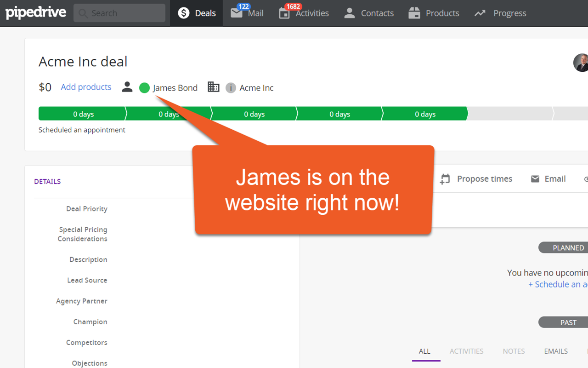Open the Products box icon
The width and height of the screenshot is (588, 368).
(414, 13)
